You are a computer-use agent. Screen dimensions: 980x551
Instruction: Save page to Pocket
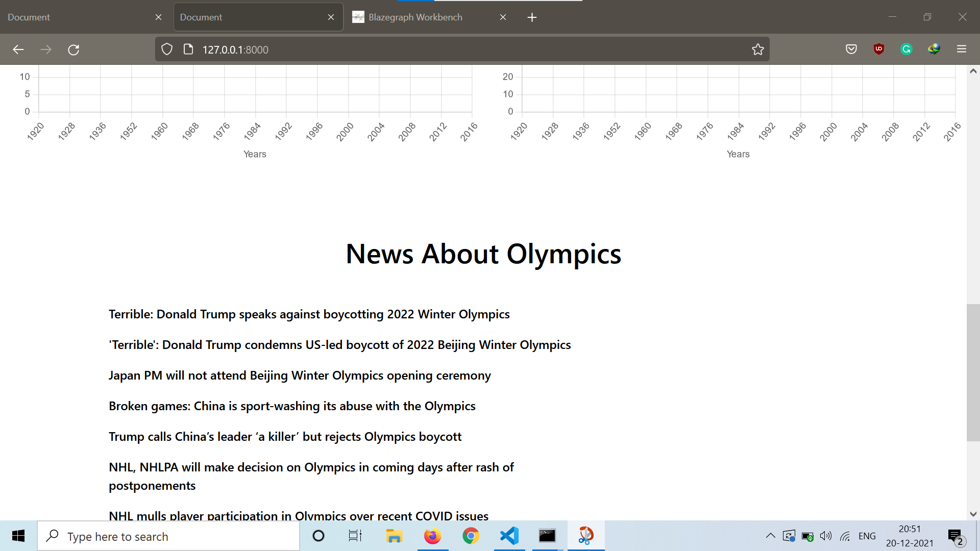pos(851,49)
